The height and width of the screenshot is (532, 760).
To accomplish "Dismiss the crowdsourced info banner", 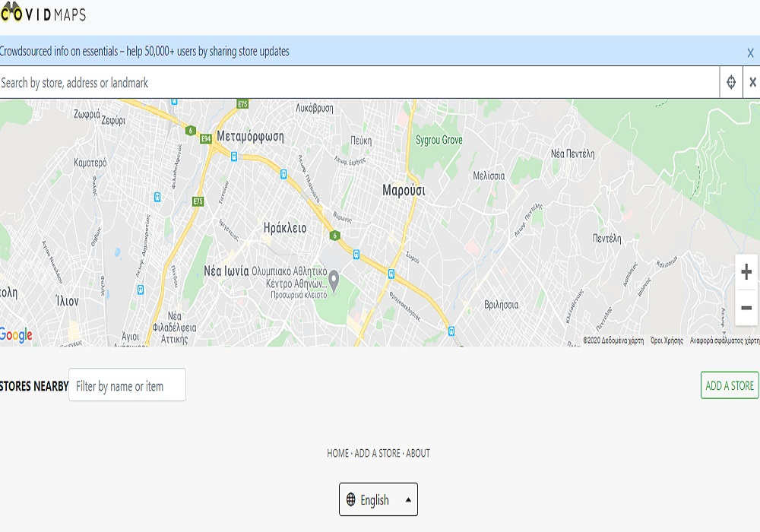I will (750, 52).
